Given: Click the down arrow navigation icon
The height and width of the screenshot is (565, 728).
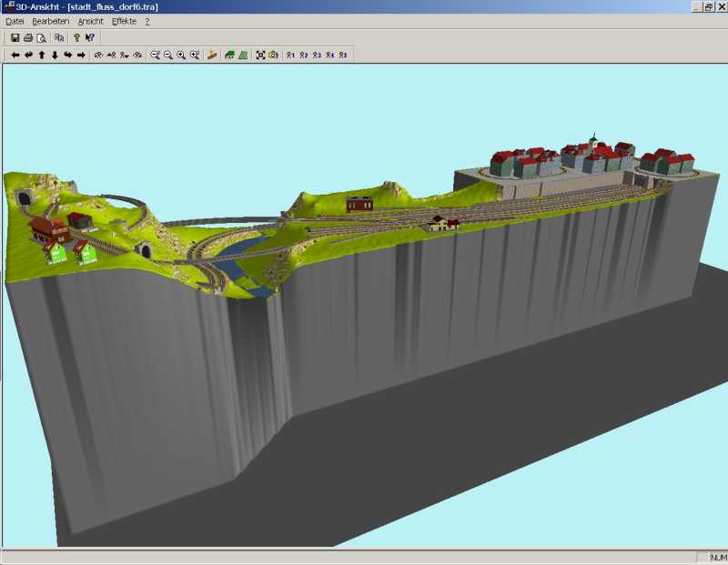Looking at the screenshot, I should (55, 55).
